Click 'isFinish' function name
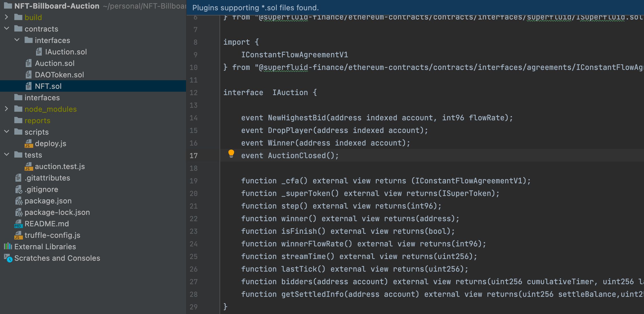This screenshot has width=644, height=314. (299, 231)
